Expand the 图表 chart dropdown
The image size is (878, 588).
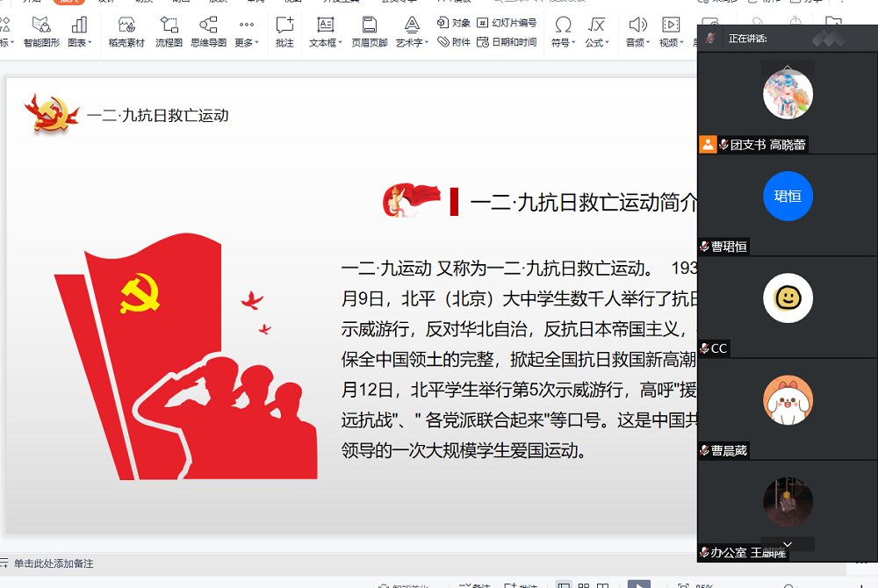point(79,42)
